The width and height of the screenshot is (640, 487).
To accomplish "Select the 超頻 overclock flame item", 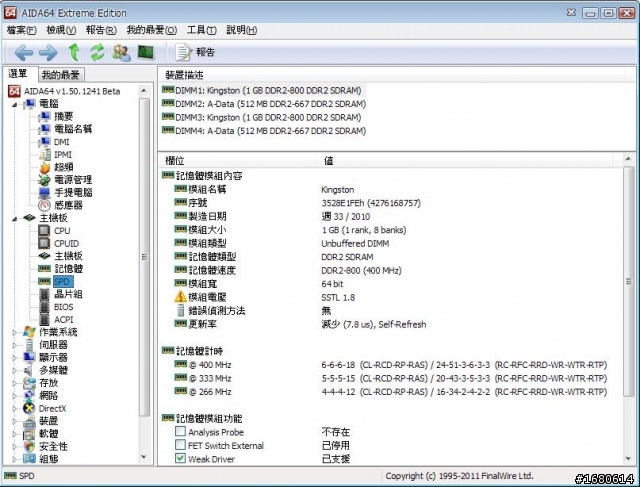I will [63, 167].
